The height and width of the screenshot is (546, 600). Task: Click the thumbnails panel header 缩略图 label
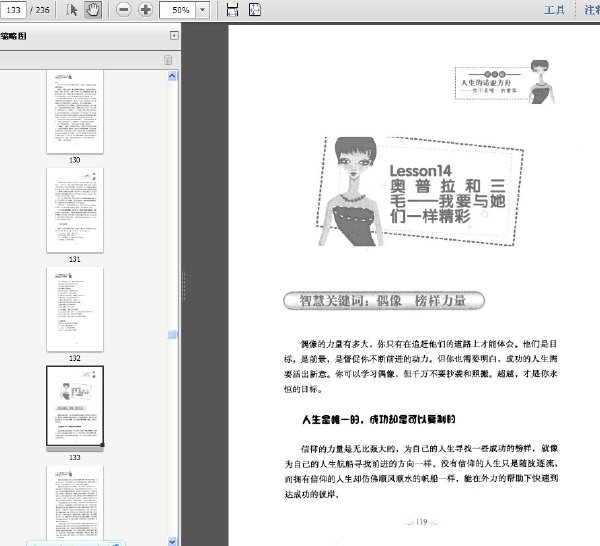coord(13,36)
